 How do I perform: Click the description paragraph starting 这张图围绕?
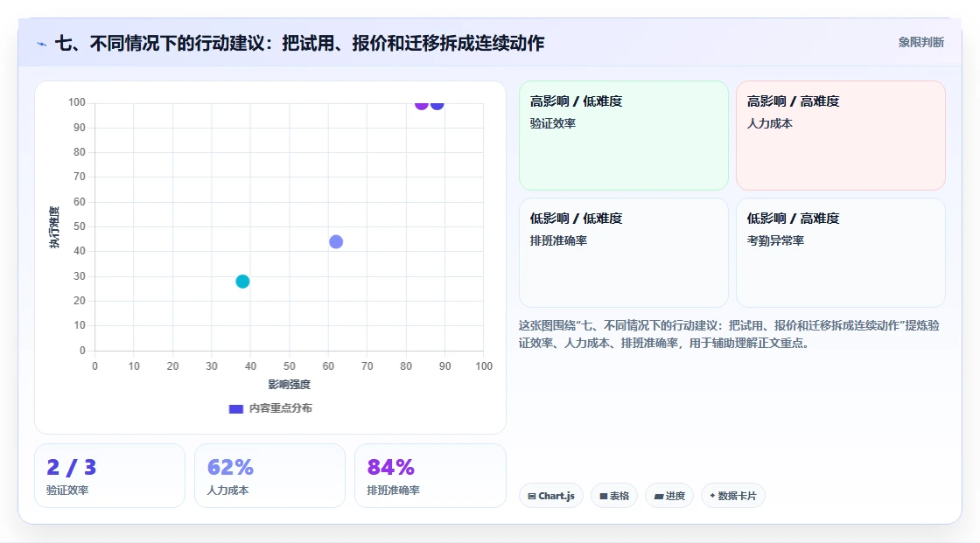pyautogui.click(x=730, y=334)
